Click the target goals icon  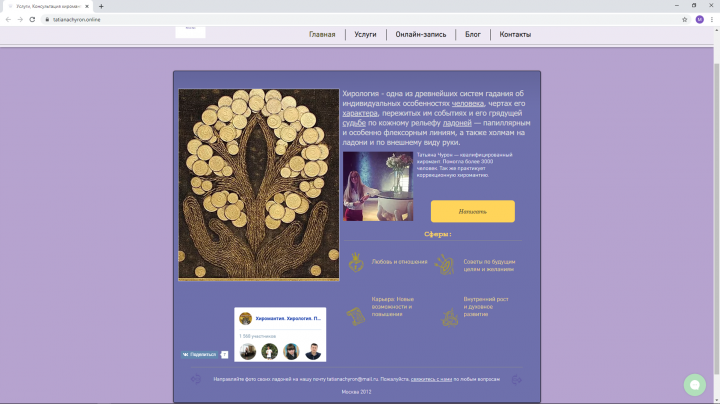point(444,264)
